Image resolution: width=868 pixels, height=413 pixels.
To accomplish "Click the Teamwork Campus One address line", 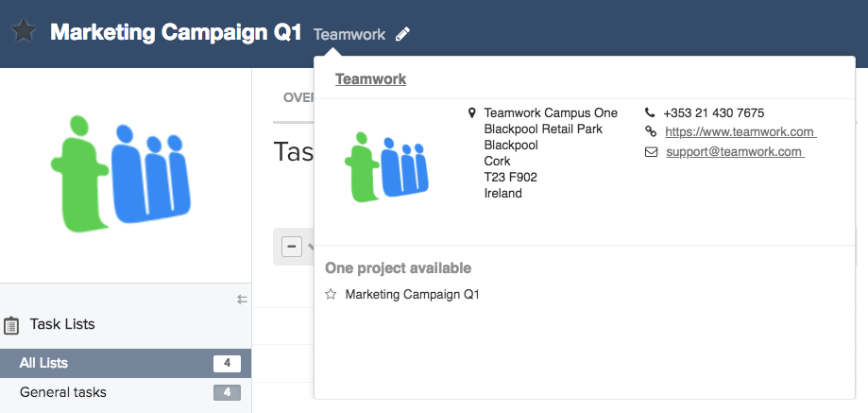I will point(551,113).
